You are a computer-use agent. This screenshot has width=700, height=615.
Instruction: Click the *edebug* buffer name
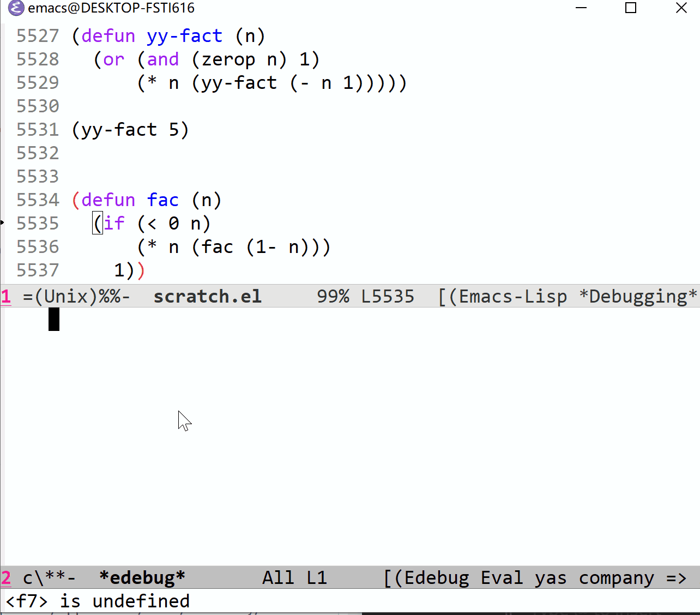click(142, 578)
